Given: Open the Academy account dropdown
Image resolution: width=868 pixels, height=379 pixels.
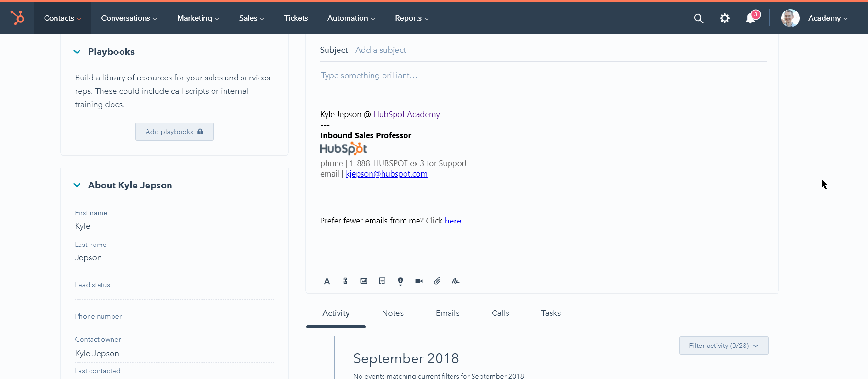Looking at the screenshot, I should click(x=828, y=18).
